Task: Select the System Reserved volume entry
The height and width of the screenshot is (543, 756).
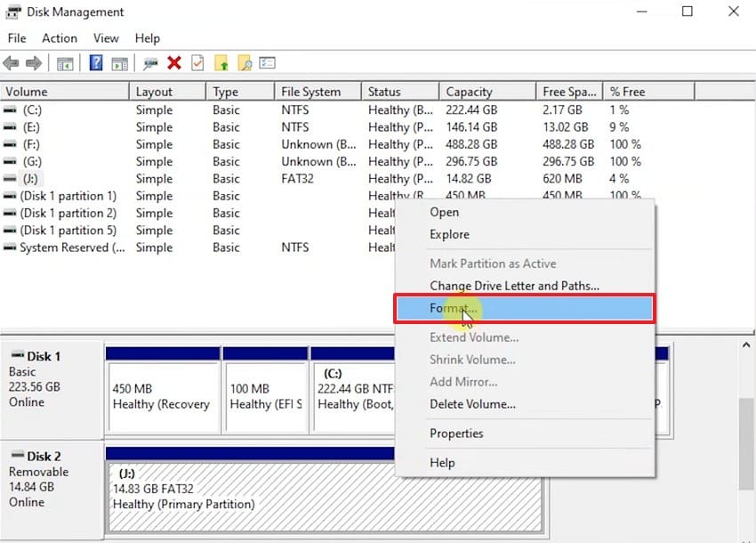Action: tap(62, 247)
